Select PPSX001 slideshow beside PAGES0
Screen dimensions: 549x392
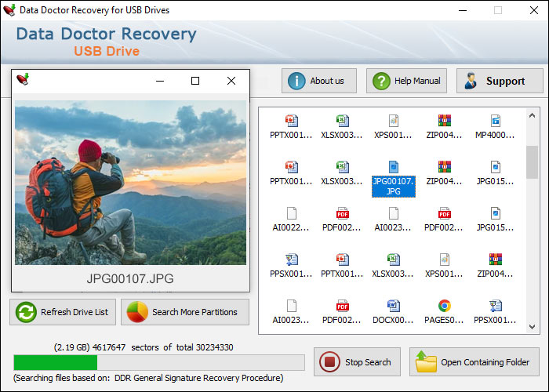click(495, 311)
